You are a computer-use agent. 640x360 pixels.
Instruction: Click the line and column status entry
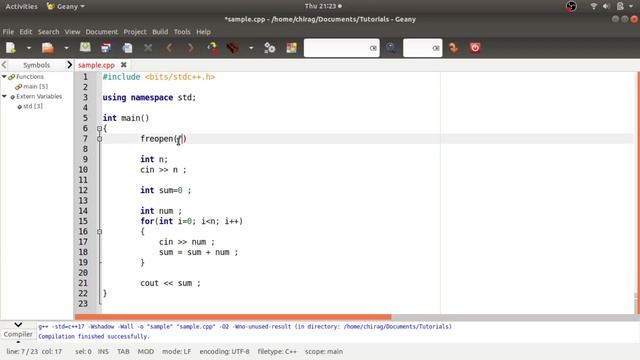point(34,351)
